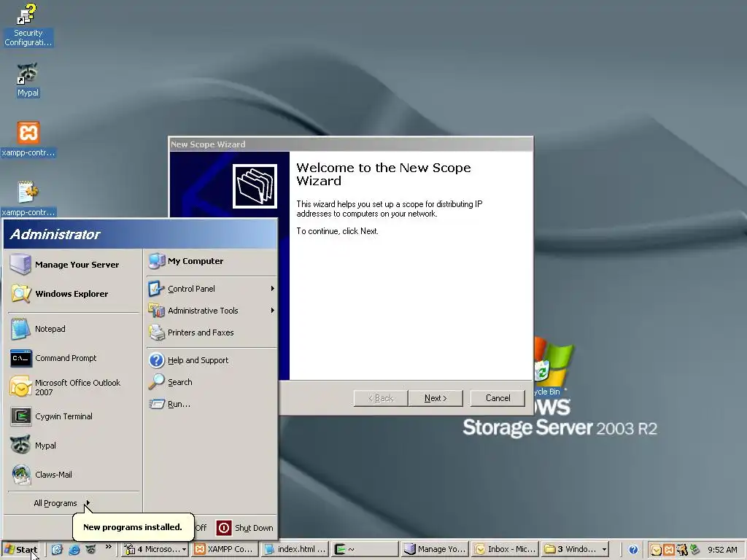Image resolution: width=747 pixels, height=560 pixels.
Task: Launch Command Prompt from Start menu
Action: click(74, 358)
